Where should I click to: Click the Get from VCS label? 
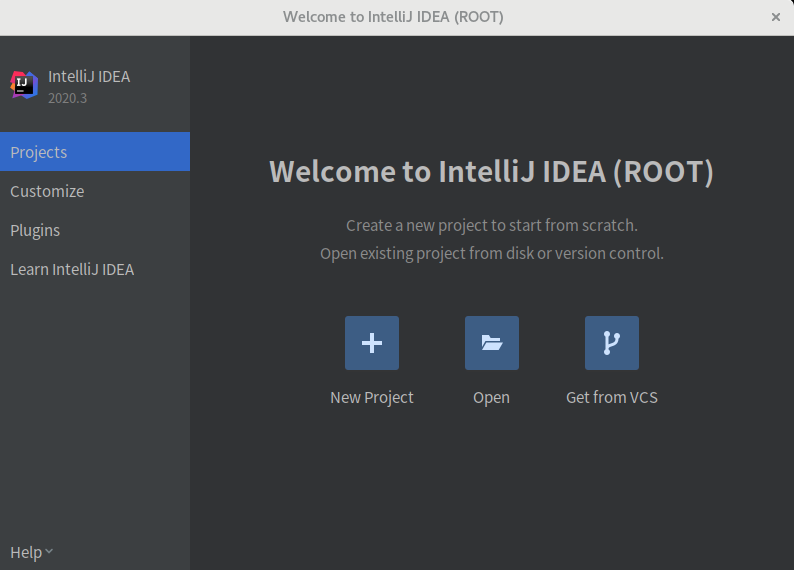[612, 397]
